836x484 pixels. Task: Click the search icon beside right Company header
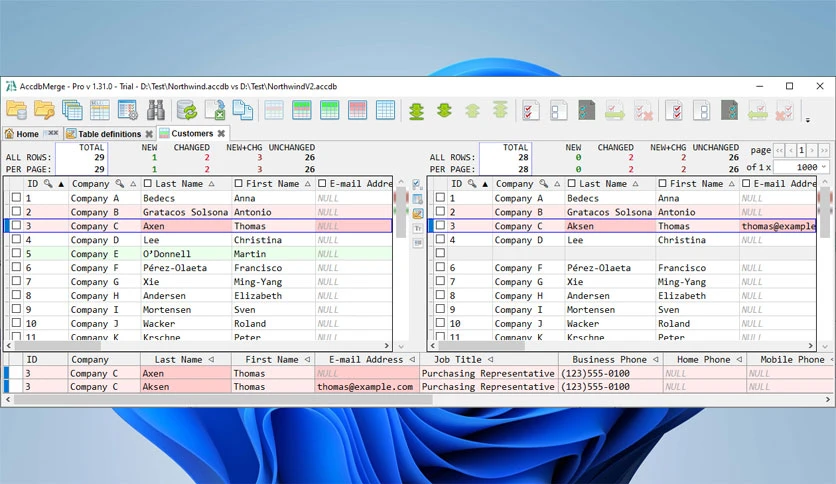(543, 183)
